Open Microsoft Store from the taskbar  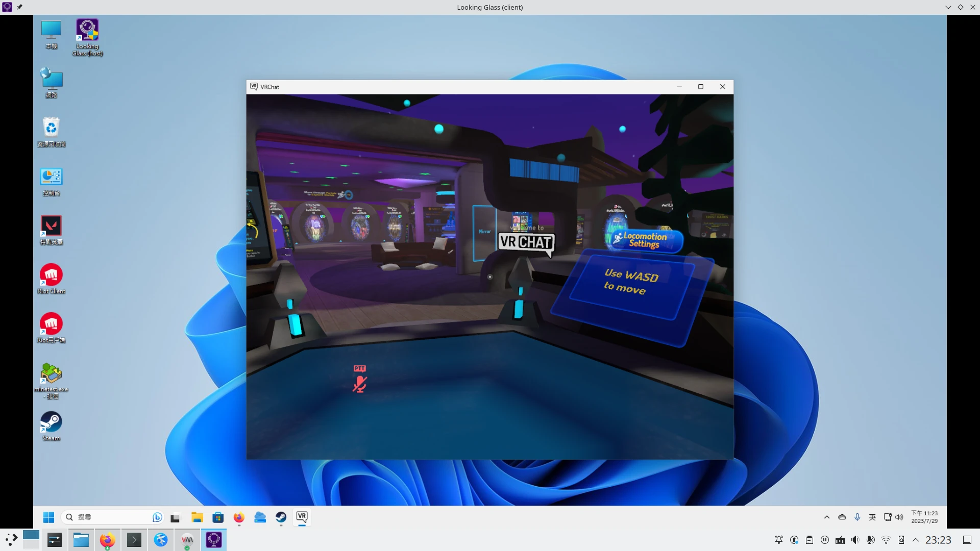[x=218, y=517]
